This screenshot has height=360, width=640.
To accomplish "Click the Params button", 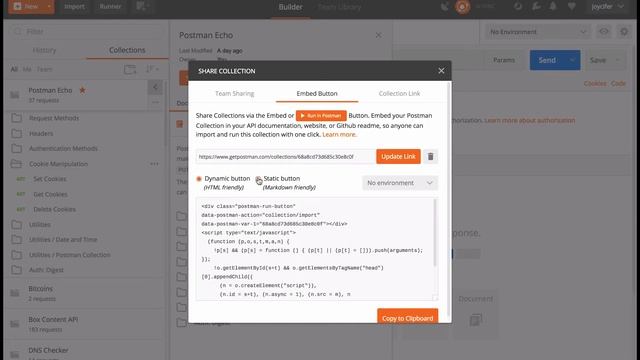I will point(504,60).
